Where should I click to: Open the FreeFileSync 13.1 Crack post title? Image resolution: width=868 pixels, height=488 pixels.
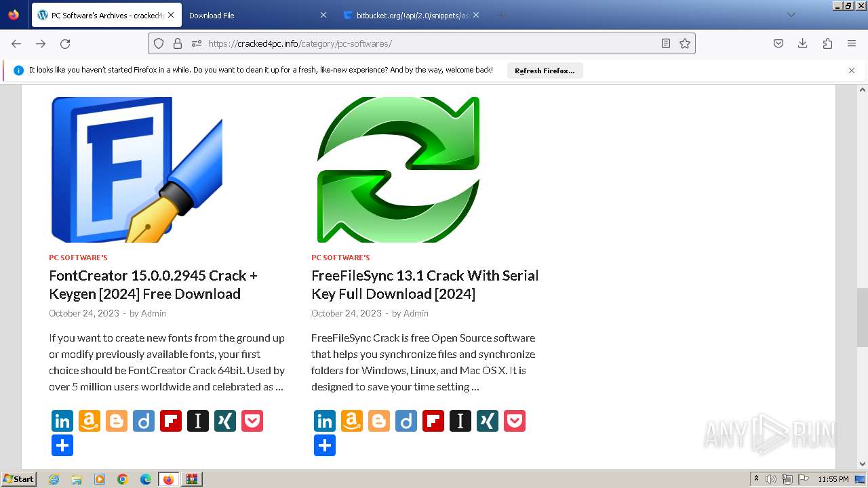pyautogui.click(x=425, y=285)
